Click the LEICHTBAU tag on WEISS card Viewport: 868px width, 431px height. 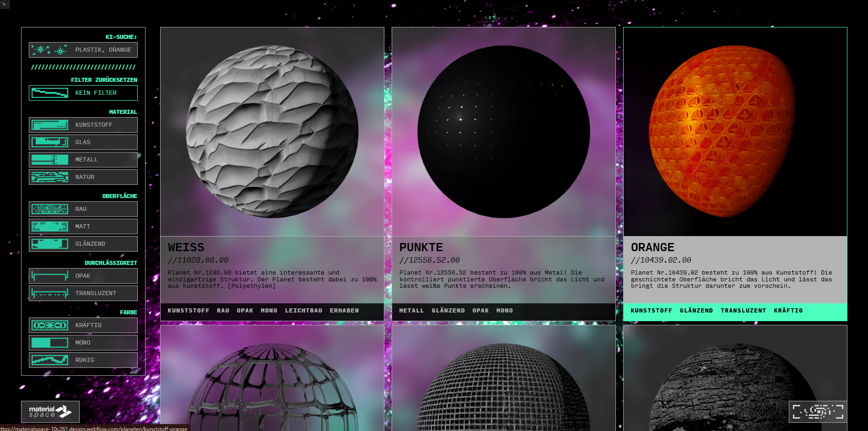(x=303, y=311)
